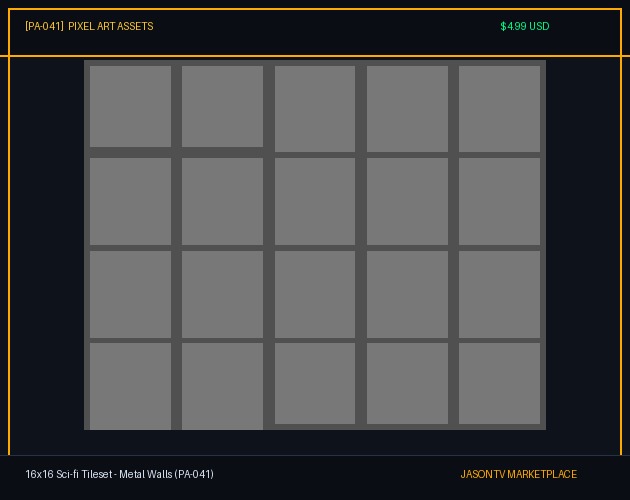Click the 16x16 Sci-fi Tileset title text
This screenshot has height=500, width=630.
[119, 474]
